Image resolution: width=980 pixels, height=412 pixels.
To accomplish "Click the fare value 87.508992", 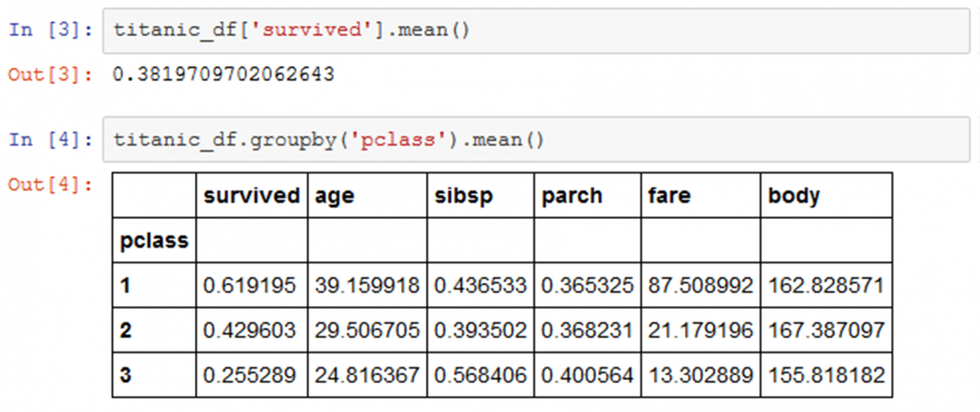I will 701,286.
